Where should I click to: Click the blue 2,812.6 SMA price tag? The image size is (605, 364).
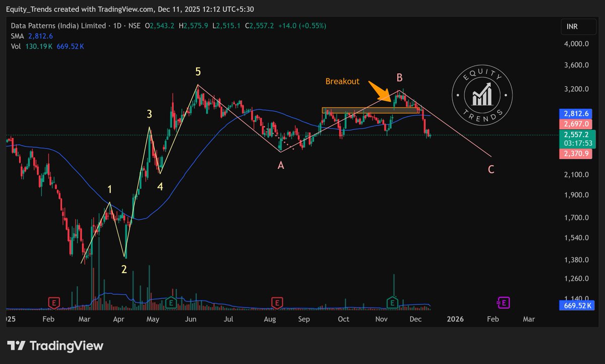(x=575, y=113)
